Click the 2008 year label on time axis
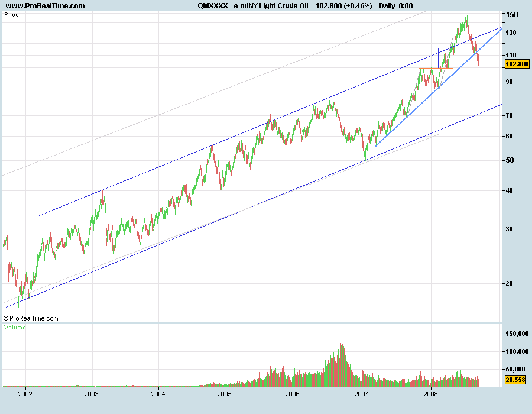This screenshot has height=414, width=532. point(430,394)
